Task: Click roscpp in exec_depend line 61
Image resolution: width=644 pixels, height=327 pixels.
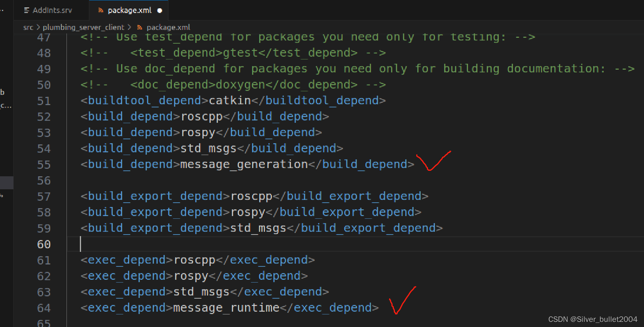Action: click(x=194, y=260)
